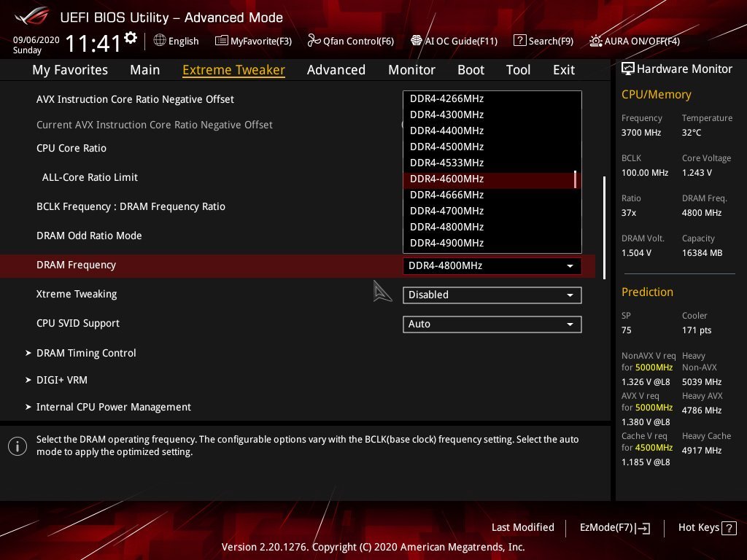Click the Hot Keys question mark box
Screen dimensions: 747x560
[x=729, y=528]
